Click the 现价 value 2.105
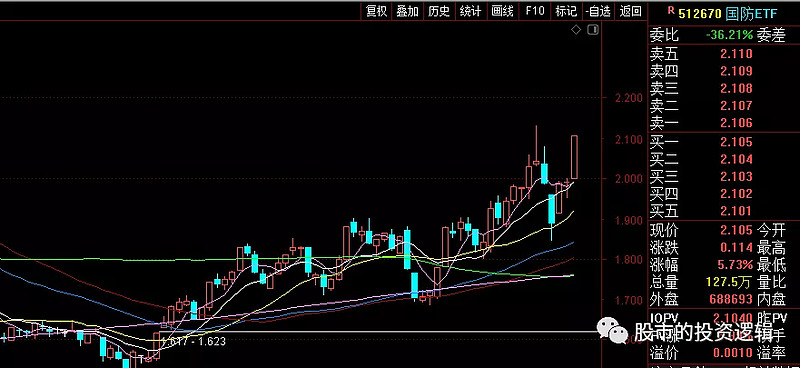This screenshot has height=368, width=800. tap(737, 230)
